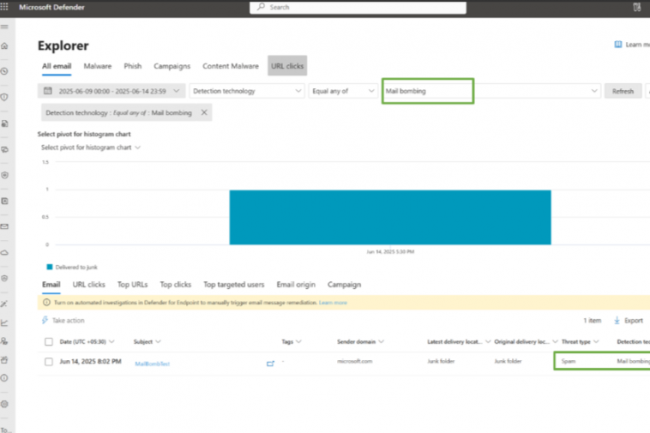Click the book icon beside Learn more
This screenshot has width=650, height=433.
click(618, 44)
